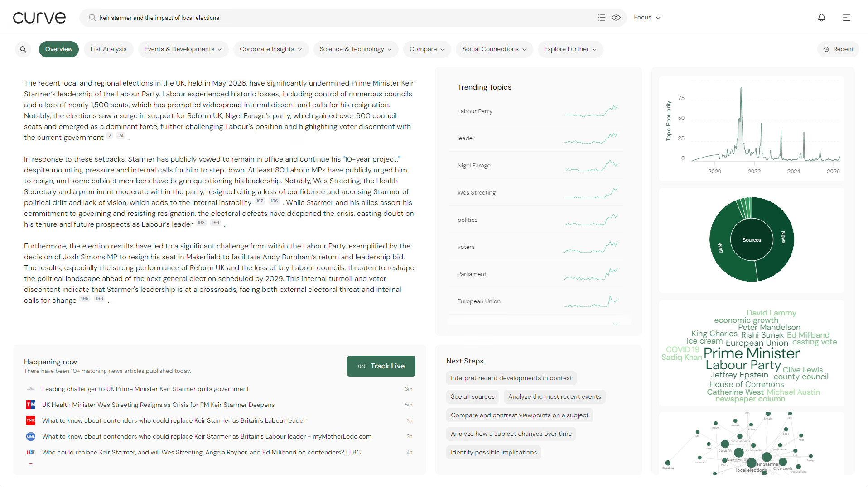Click the MML source icon in news list
This screenshot has height=487, width=868.
point(31,436)
